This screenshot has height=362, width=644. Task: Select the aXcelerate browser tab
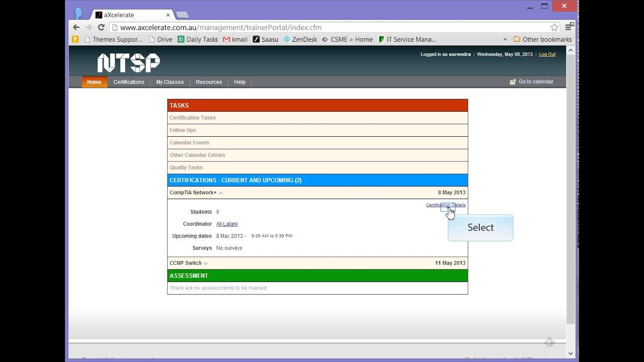point(132,15)
